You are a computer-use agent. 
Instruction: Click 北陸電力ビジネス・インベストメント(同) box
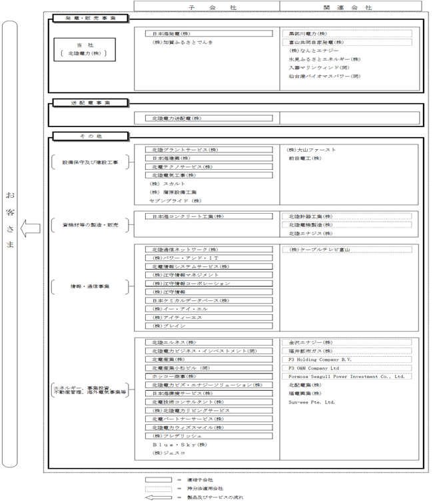[209, 351]
